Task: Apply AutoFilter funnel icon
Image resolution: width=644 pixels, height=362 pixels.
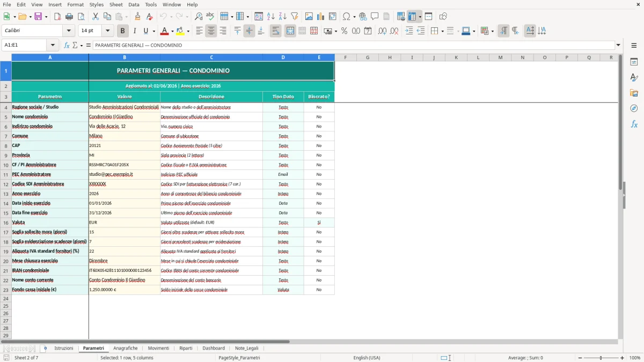Action: click(x=294, y=17)
